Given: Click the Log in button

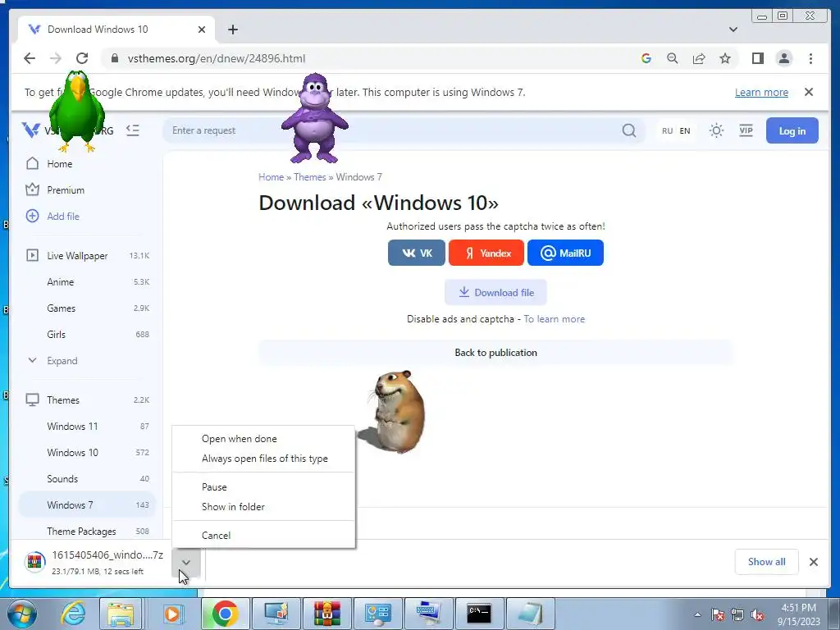Looking at the screenshot, I should (792, 130).
